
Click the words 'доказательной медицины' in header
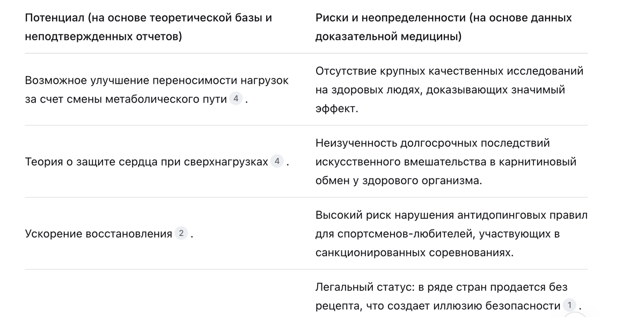pos(388,37)
